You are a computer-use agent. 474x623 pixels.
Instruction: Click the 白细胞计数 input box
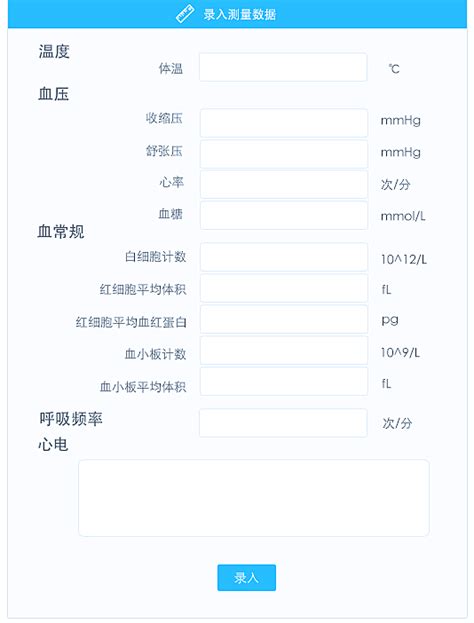(x=284, y=257)
